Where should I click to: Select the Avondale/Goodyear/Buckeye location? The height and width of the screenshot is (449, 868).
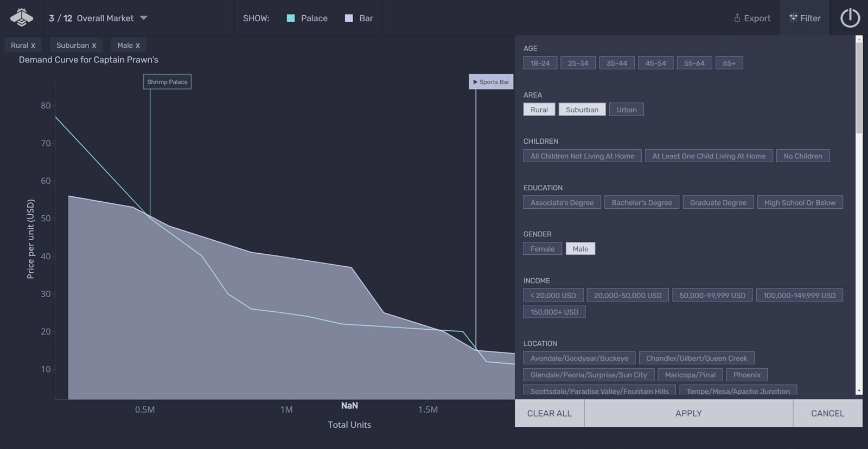click(579, 358)
